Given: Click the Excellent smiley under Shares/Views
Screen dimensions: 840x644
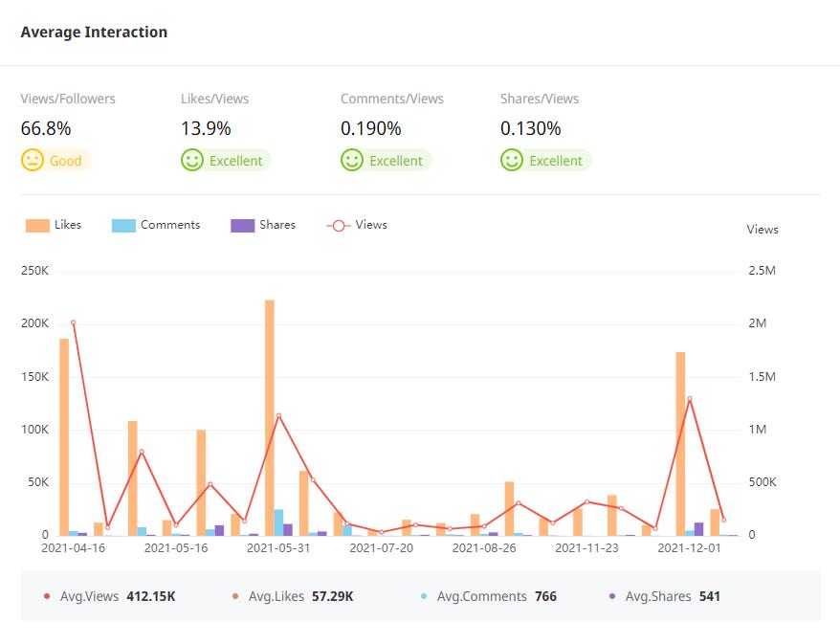Looking at the screenshot, I should [x=512, y=161].
